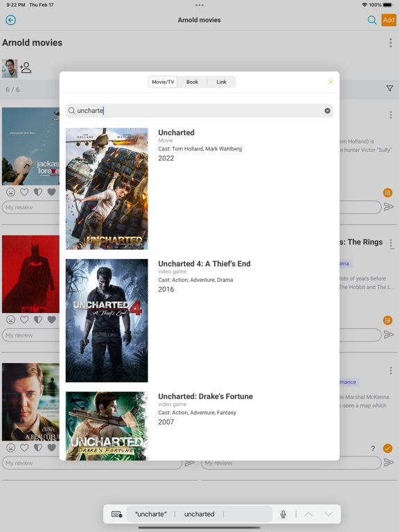Choose the Uncharted movie title

[176, 133]
